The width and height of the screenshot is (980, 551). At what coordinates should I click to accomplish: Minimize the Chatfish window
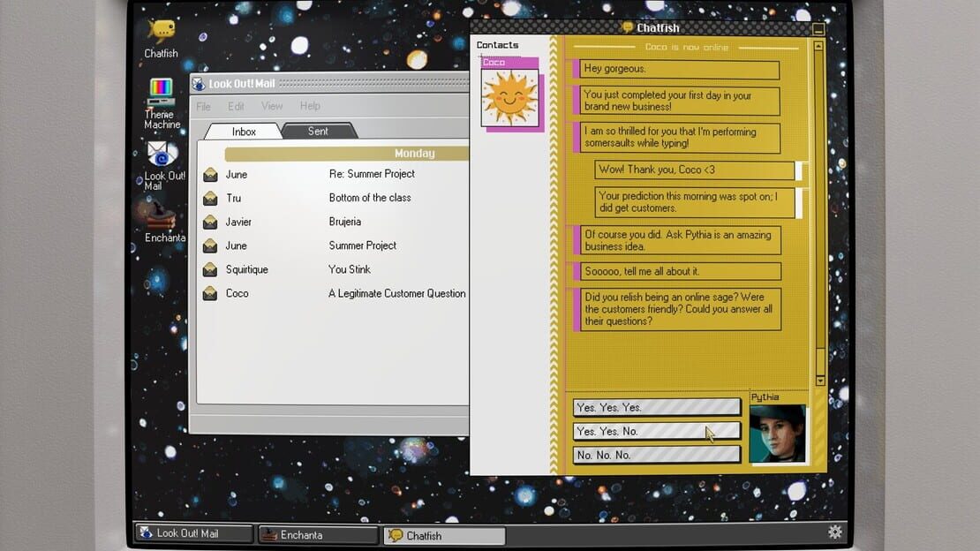click(x=818, y=29)
